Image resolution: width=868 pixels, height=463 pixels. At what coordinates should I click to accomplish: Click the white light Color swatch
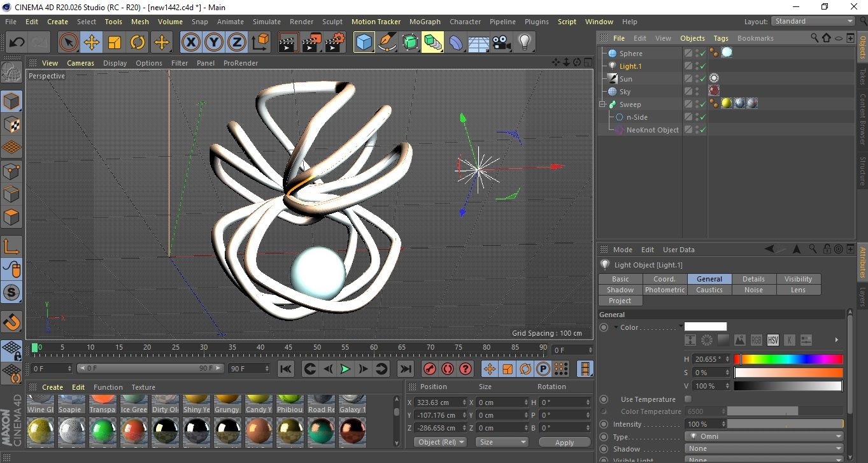pos(705,327)
